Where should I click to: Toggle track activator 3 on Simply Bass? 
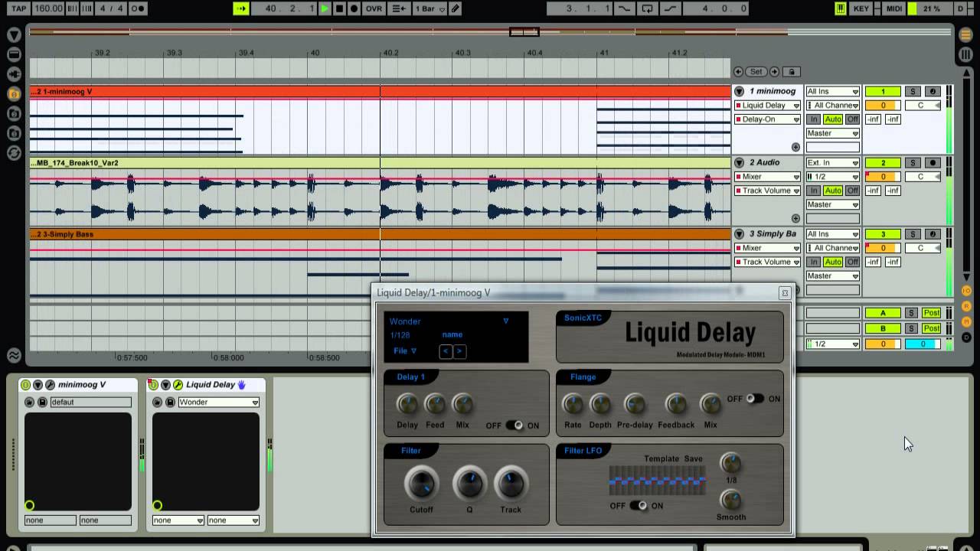[882, 234]
